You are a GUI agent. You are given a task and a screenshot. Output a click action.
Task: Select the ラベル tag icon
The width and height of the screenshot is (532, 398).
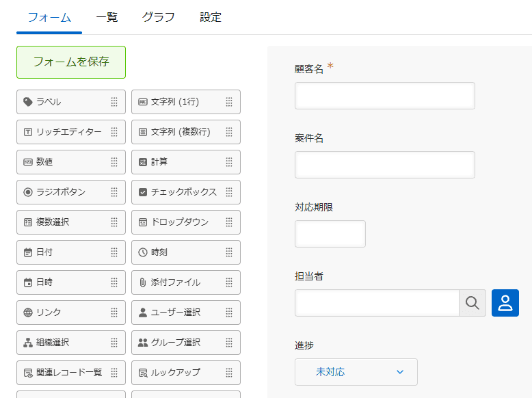28,102
